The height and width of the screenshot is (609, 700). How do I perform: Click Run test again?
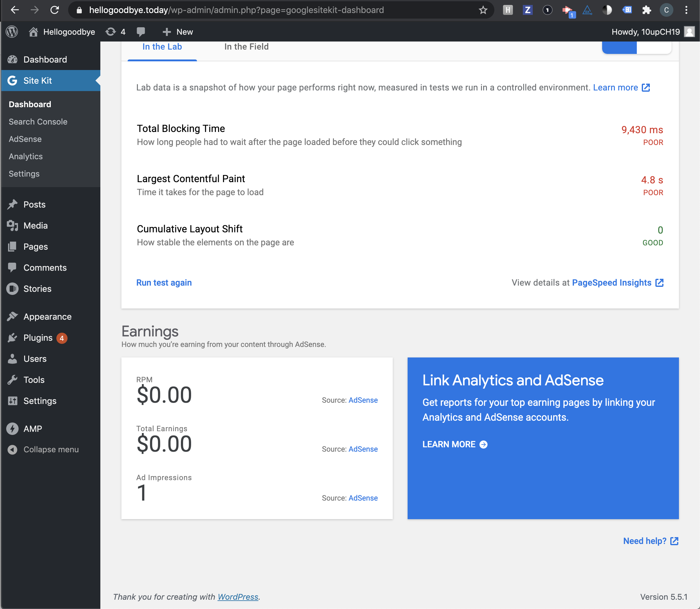(x=164, y=283)
